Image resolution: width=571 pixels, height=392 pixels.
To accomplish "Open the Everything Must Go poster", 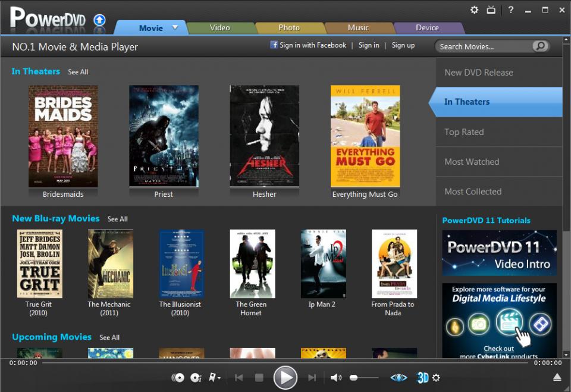I will click(x=365, y=136).
